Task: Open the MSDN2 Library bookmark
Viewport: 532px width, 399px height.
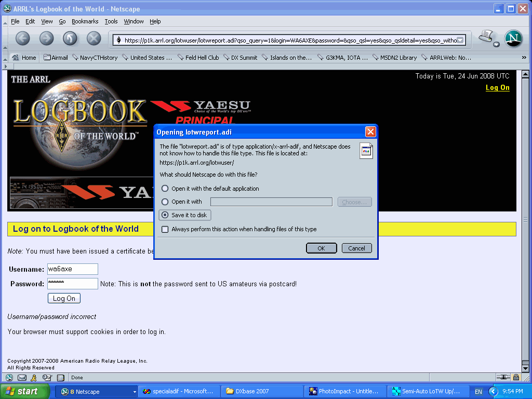Action: click(x=394, y=58)
